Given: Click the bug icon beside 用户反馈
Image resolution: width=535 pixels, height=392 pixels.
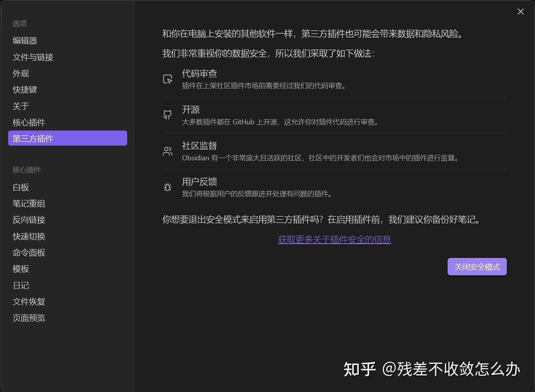Looking at the screenshot, I should pos(167,187).
